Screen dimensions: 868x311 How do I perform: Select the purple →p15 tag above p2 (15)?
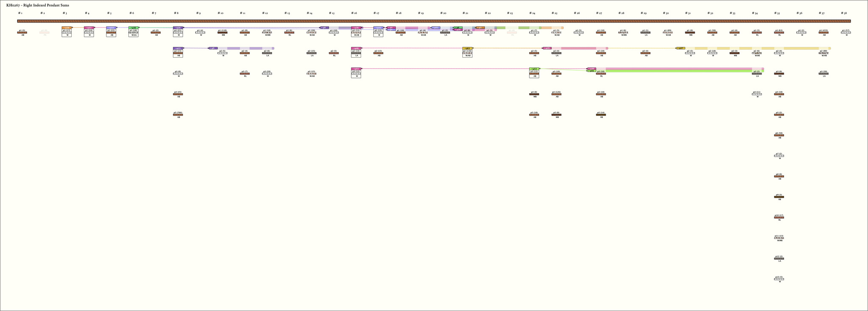[178, 48]
